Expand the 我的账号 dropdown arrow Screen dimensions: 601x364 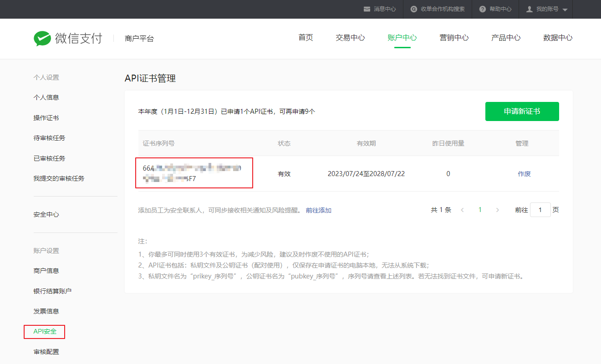coord(565,10)
